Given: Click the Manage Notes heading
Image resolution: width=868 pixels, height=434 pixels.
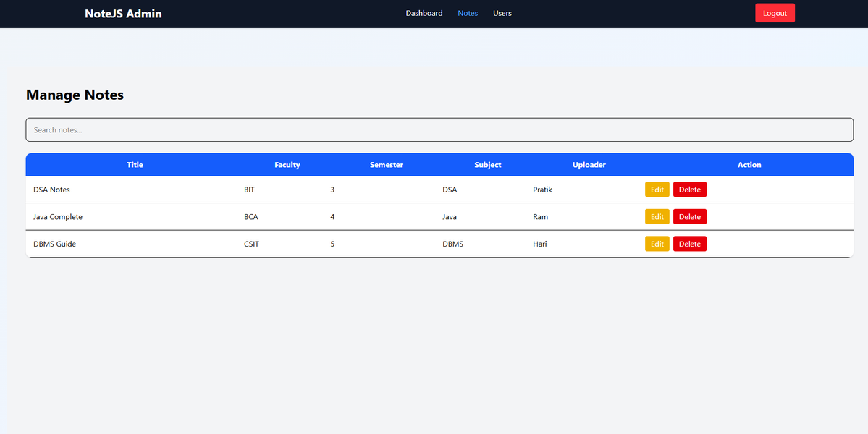Looking at the screenshot, I should (75, 95).
